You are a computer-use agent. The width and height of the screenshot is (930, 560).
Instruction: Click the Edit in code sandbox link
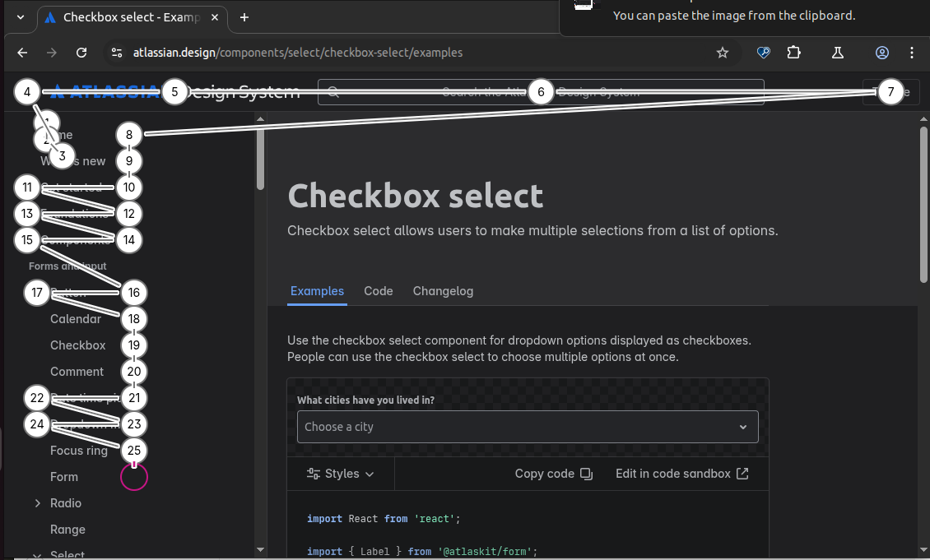672,474
